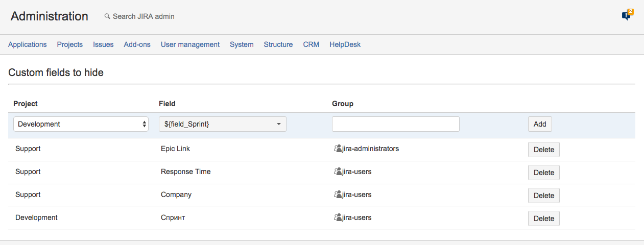Remove the Спринт field entry
The height and width of the screenshot is (245, 644).
543,218
